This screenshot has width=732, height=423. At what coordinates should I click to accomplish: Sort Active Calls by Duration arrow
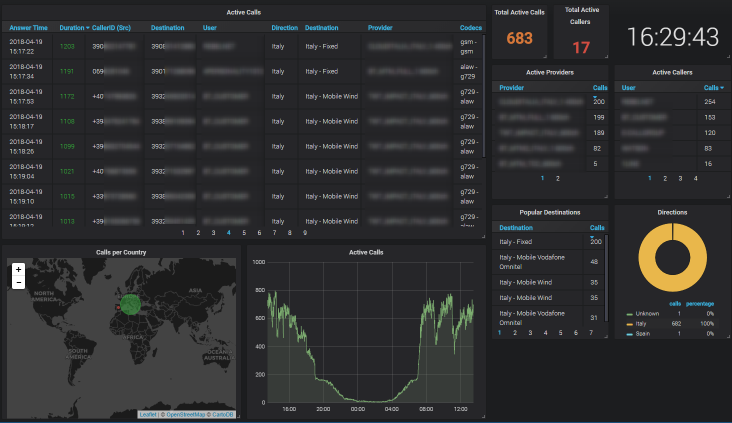pyautogui.click(x=87, y=28)
